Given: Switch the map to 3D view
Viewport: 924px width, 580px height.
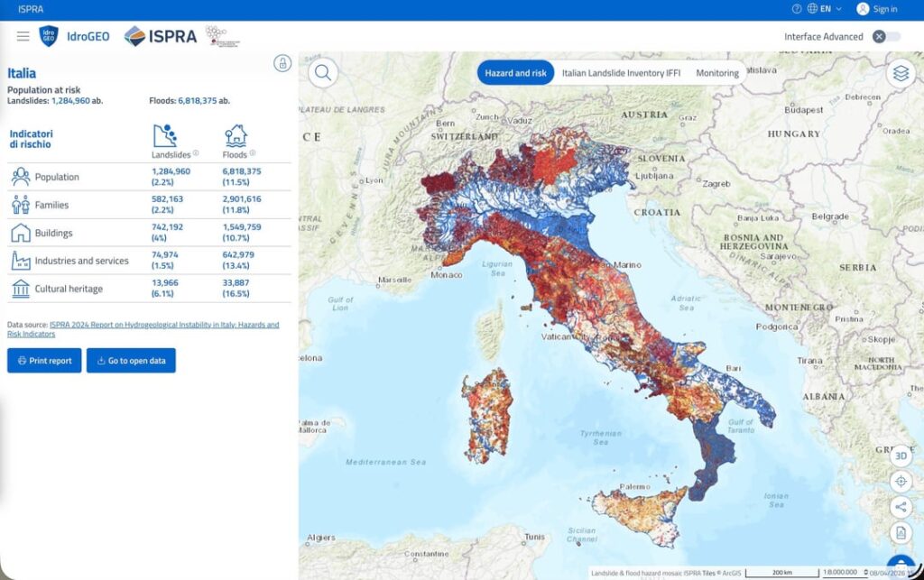Looking at the screenshot, I should [901, 456].
